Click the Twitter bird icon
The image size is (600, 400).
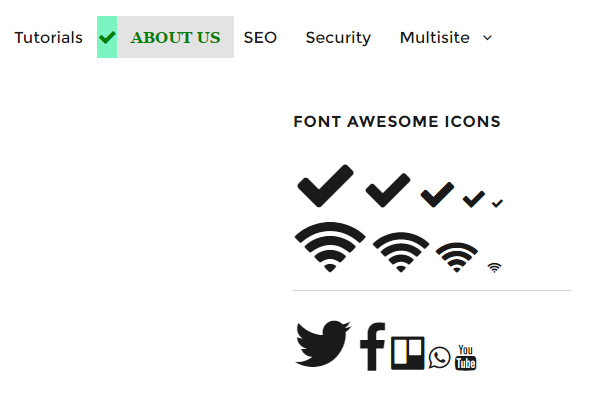(323, 344)
